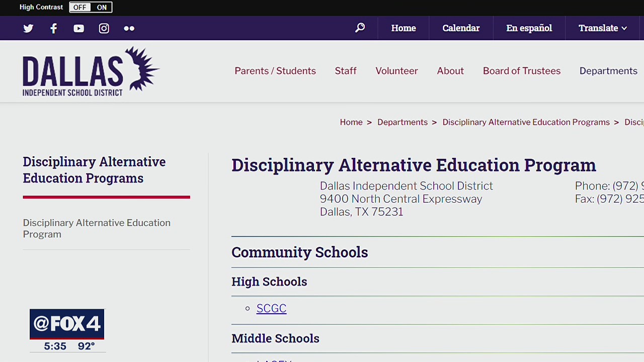Open the Instagram profile icon

click(104, 28)
